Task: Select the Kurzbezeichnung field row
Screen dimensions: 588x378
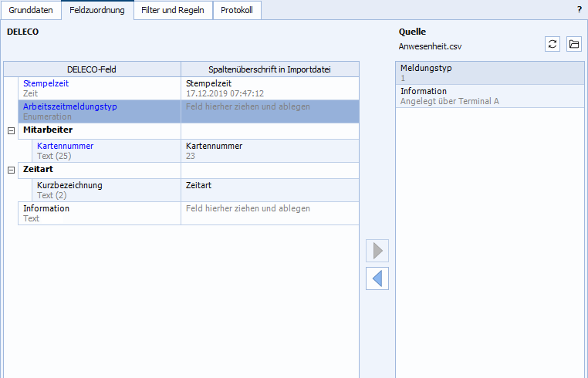Action: pyautogui.click(x=69, y=185)
